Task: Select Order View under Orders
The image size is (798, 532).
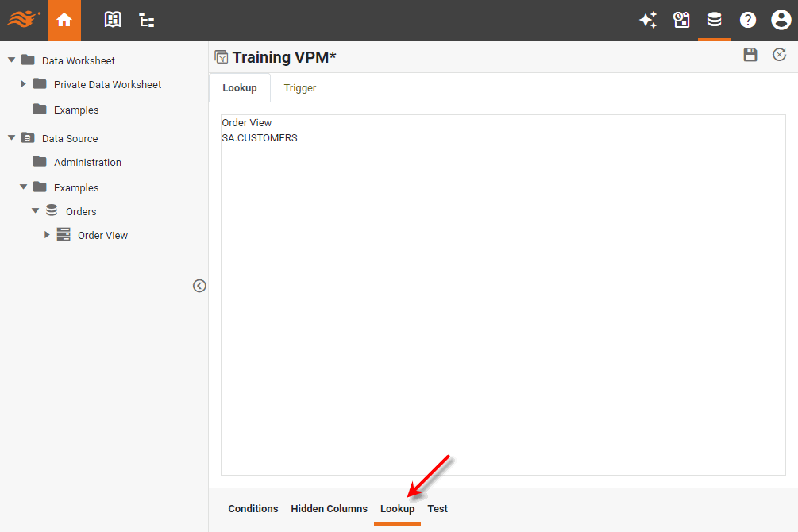Action: (103, 235)
